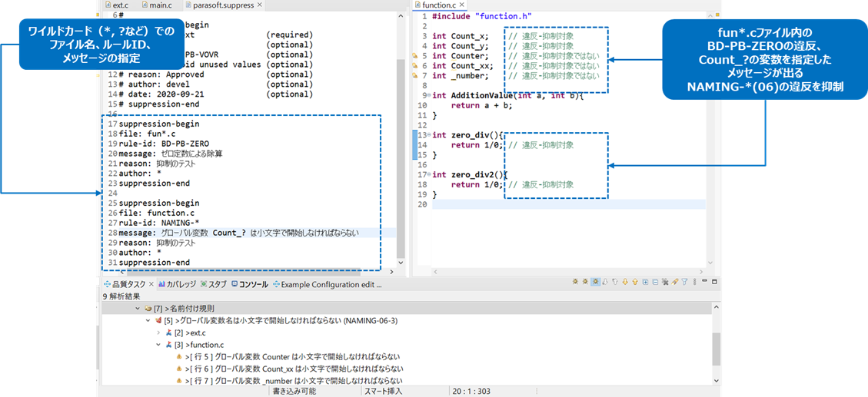Close the function.c editor tab
The image size is (868, 397).
click(x=463, y=5)
